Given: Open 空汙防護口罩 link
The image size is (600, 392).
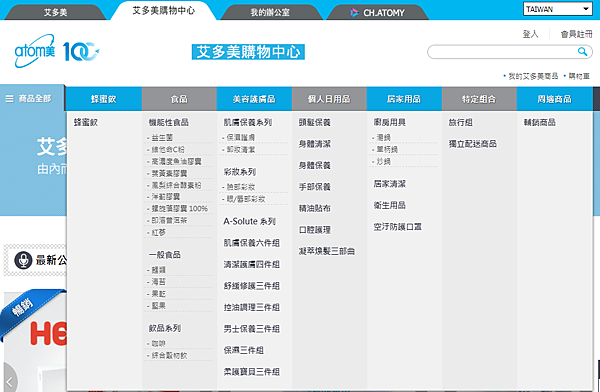Looking at the screenshot, I should click(x=398, y=227).
